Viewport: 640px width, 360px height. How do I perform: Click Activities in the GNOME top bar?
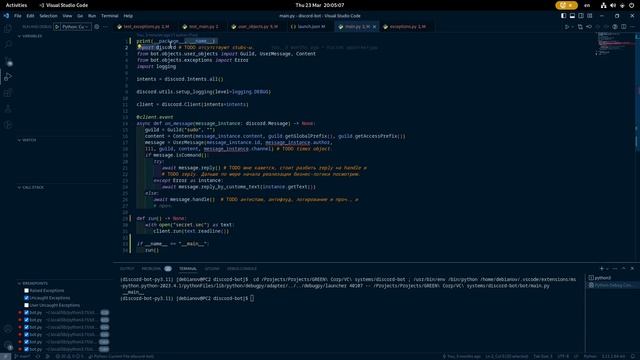point(16,5)
